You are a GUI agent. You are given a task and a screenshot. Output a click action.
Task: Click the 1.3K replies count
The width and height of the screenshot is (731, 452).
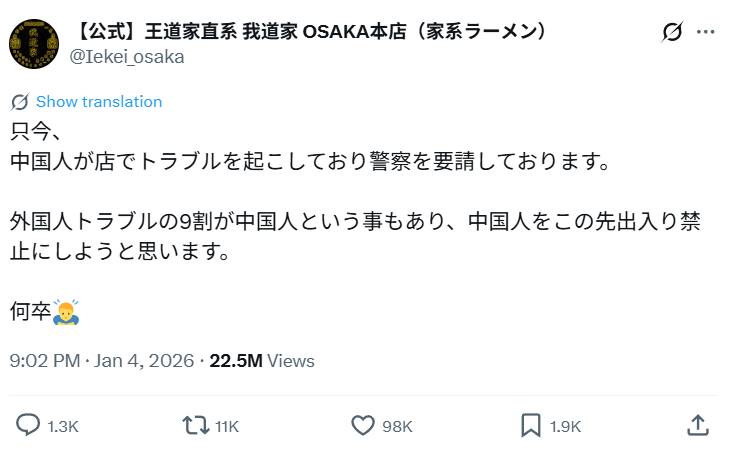point(63,426)
